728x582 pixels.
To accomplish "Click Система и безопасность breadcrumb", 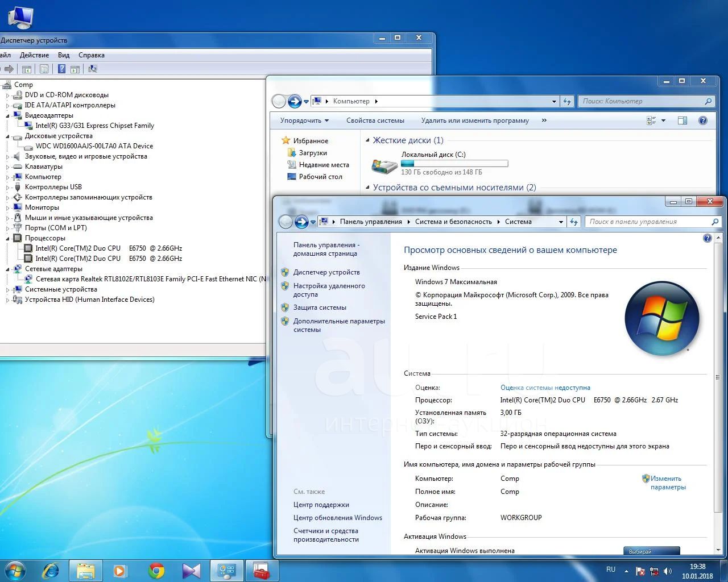I will pyautogui.click(x=453, y=222).
